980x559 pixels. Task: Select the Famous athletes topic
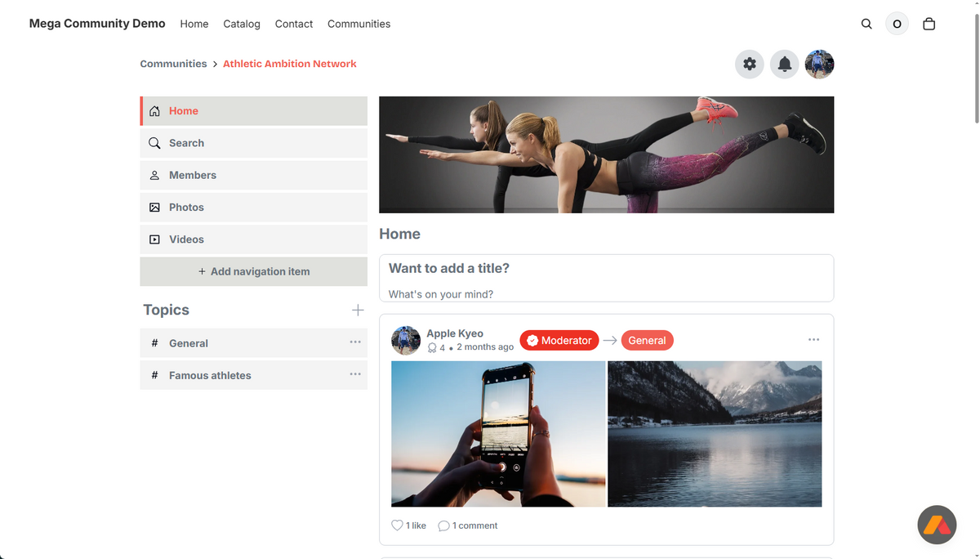click(x=254, y=375)
